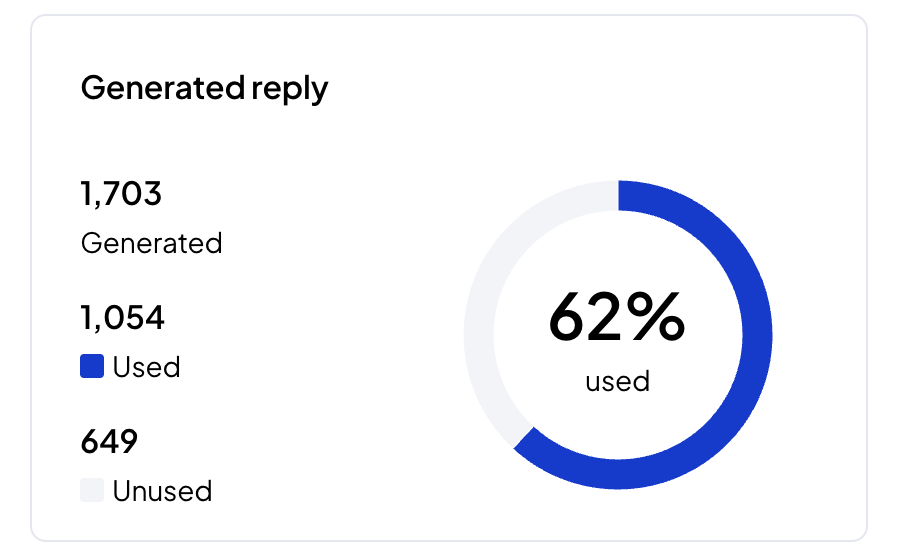Click the blue used segment of donut chart

[757, 335]
